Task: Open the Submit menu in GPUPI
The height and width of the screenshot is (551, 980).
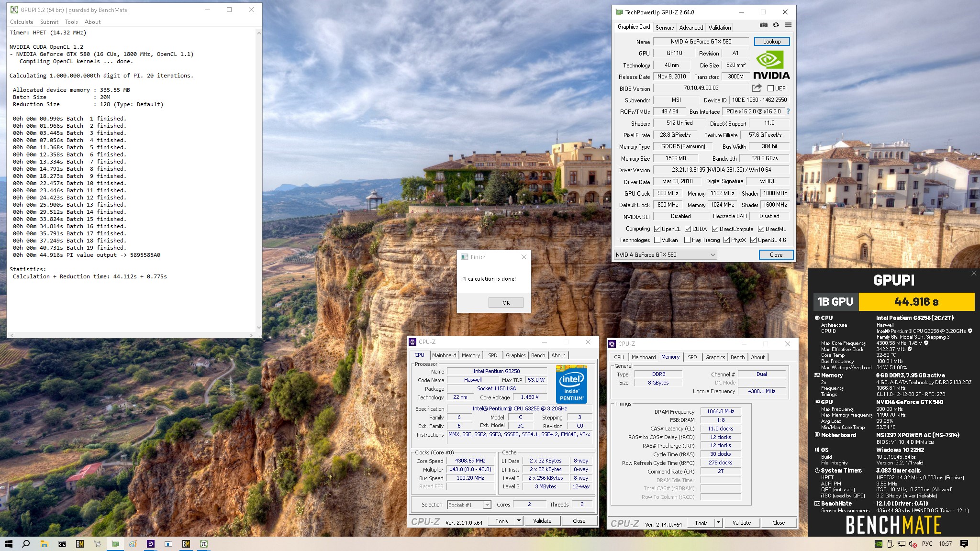Action: tap(49, 22)
